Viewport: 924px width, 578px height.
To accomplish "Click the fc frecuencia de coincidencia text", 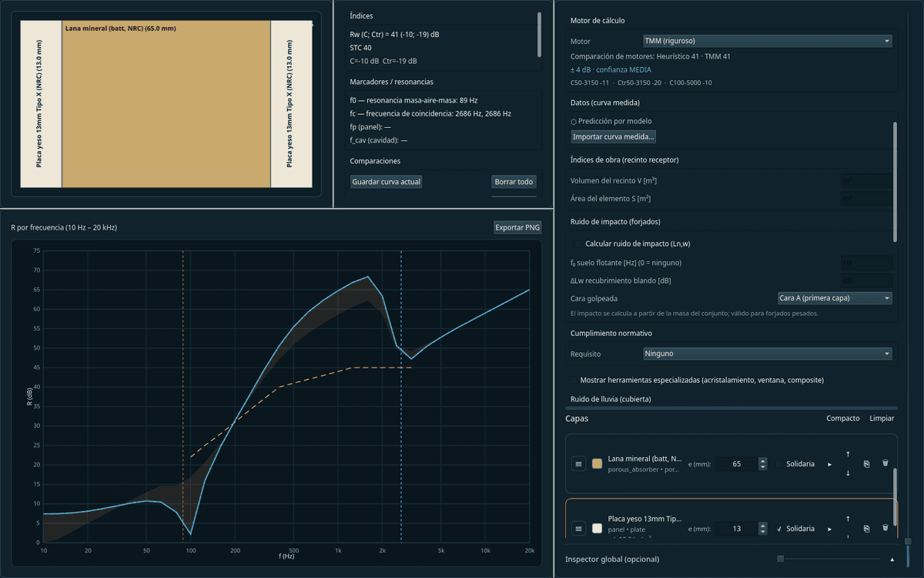I will pyautogui.click(x=430, y=113).
